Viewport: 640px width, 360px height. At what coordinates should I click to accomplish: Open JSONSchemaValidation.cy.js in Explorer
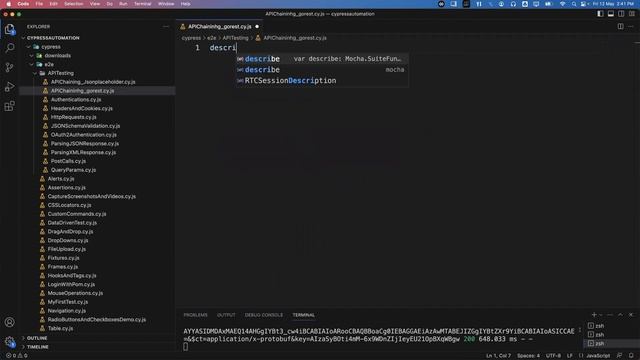tap(85, 126)
